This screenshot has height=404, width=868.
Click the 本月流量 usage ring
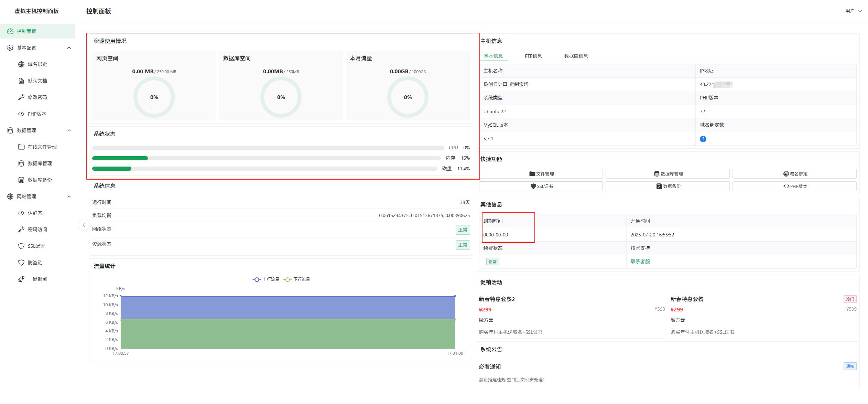coord(408,97)
